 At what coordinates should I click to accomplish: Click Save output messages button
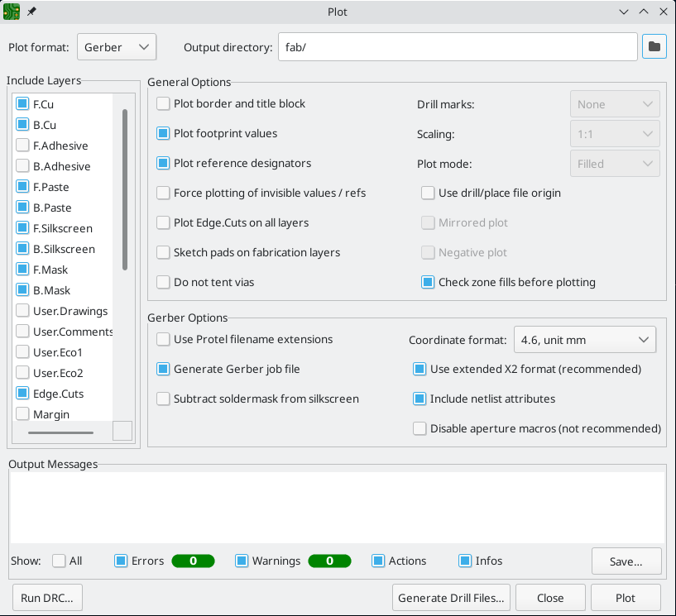626,561
